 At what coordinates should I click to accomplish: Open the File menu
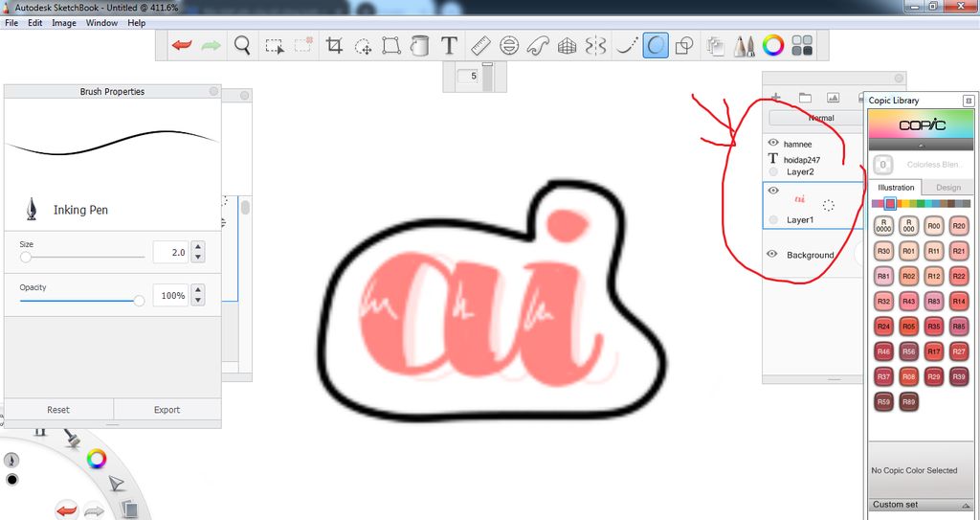(x=11, y=23)
